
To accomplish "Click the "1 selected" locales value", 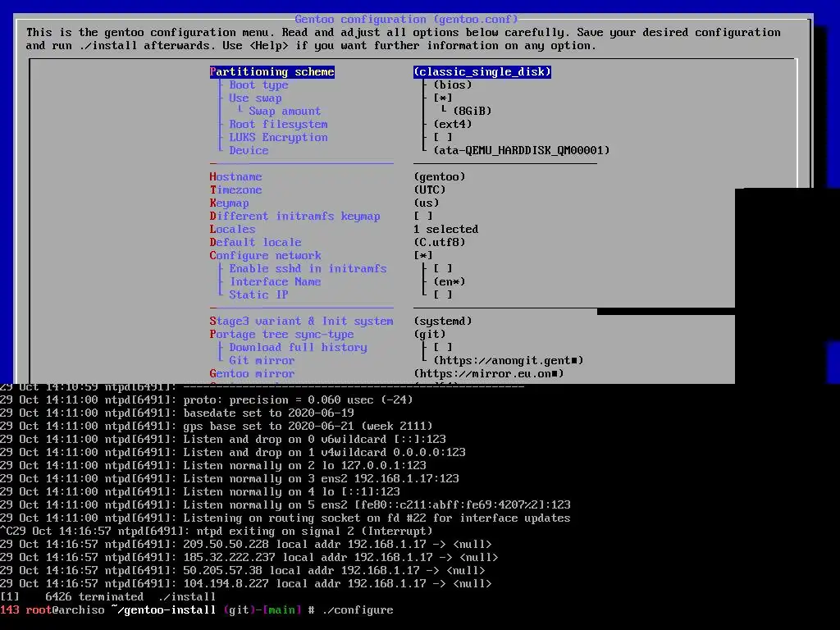I will 446,230.
